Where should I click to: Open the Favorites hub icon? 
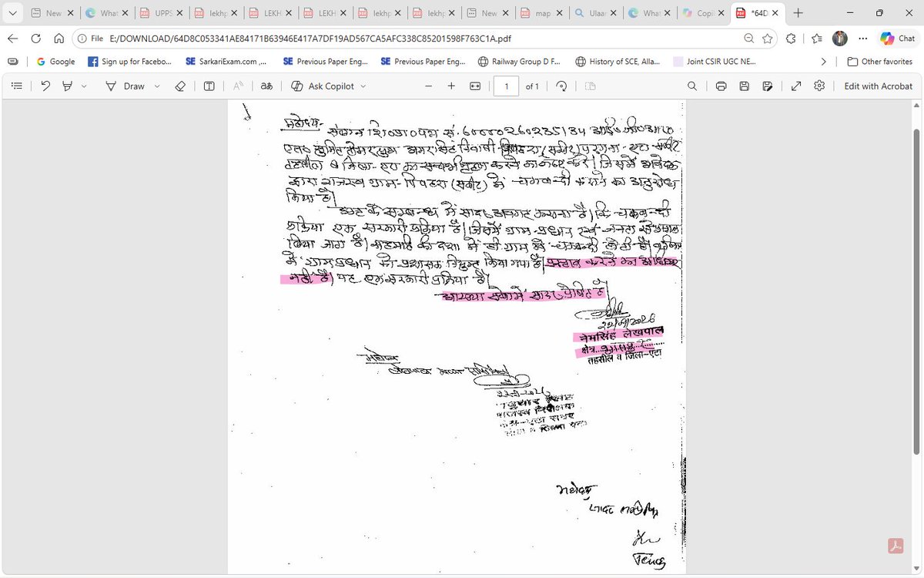tap(816, 38)
